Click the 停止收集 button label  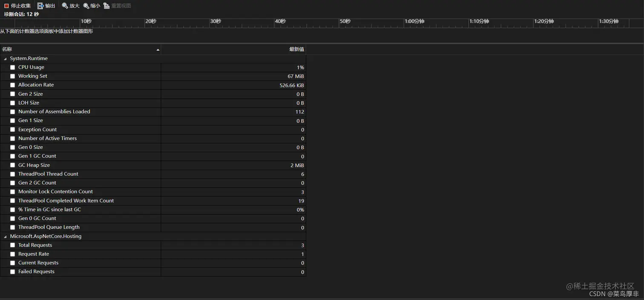(x=21, y=6)
